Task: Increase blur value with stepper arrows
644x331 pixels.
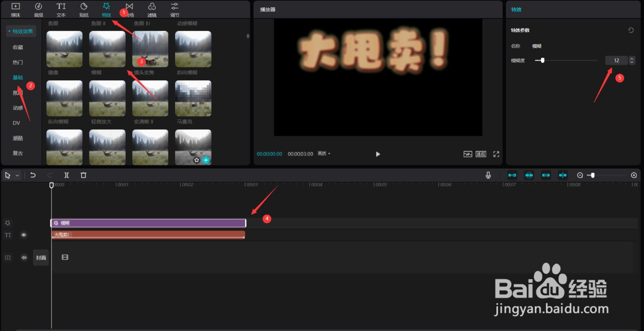Action: 632,58
